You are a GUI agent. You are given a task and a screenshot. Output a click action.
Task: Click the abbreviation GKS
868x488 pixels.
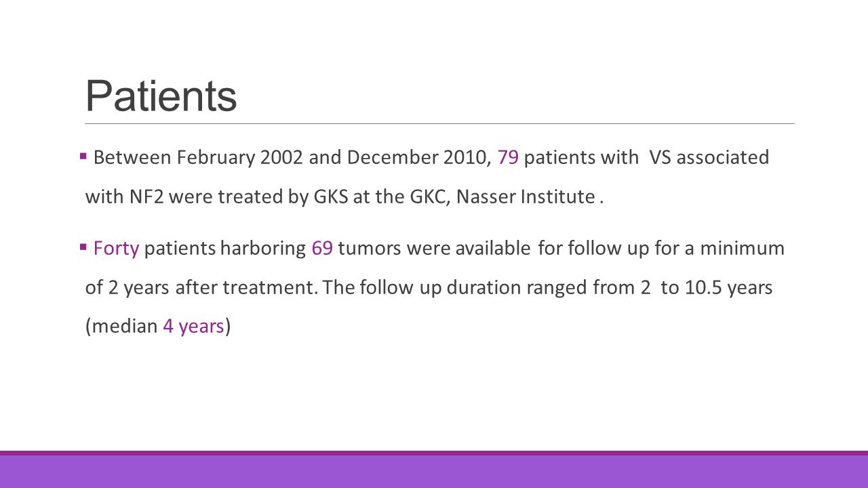click(x=330, y=197)
